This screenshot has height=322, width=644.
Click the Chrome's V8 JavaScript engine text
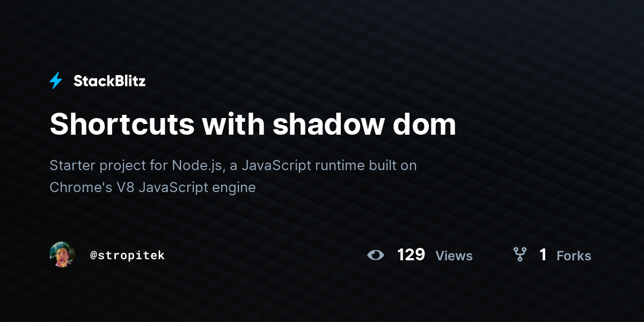click(152, 187)
